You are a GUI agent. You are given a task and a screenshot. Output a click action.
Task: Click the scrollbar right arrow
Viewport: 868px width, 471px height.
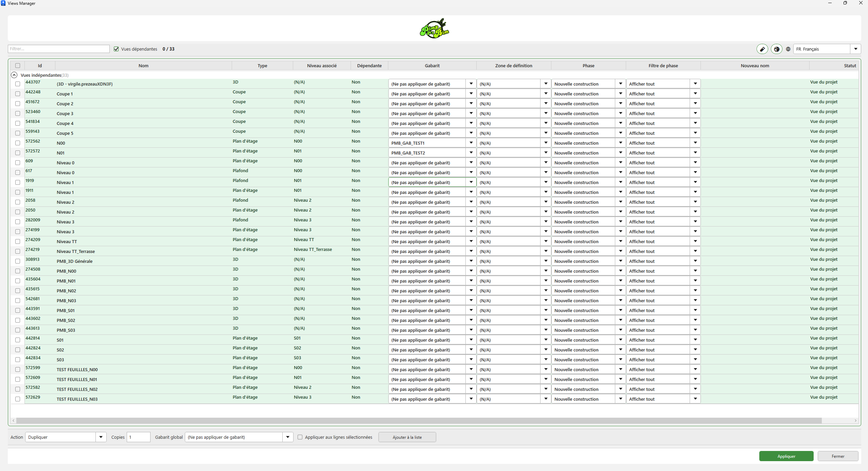pos(855,420)
